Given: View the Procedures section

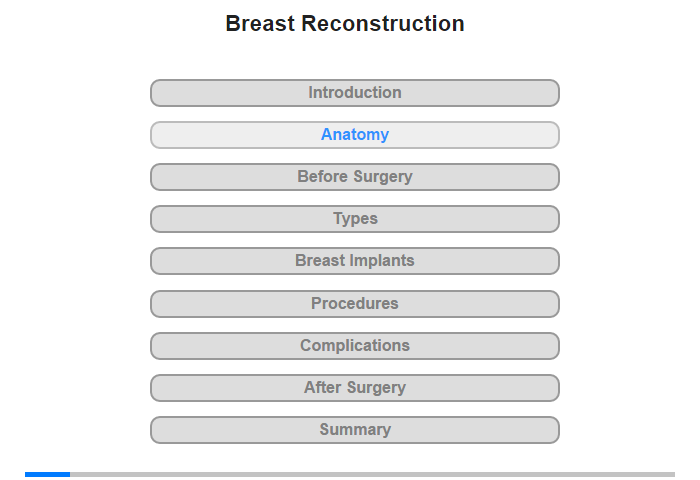Looking at the screenshot, I should pos(354,304).
